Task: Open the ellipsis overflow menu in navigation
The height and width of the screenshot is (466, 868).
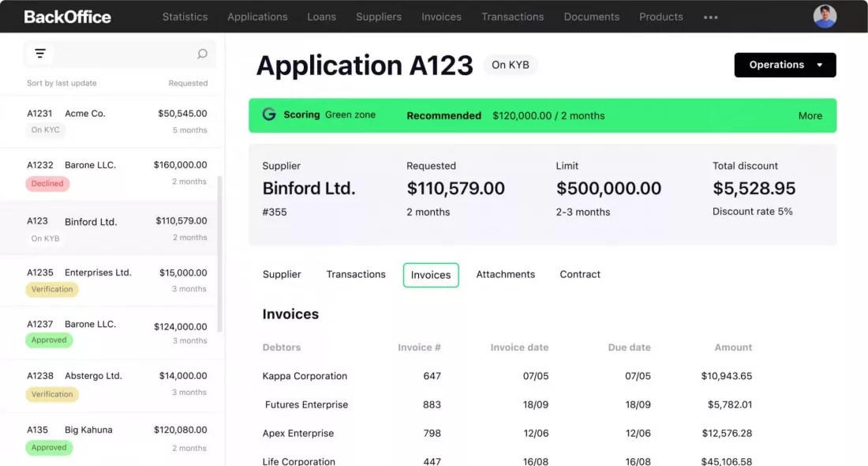Action: (x=709, y=17)
